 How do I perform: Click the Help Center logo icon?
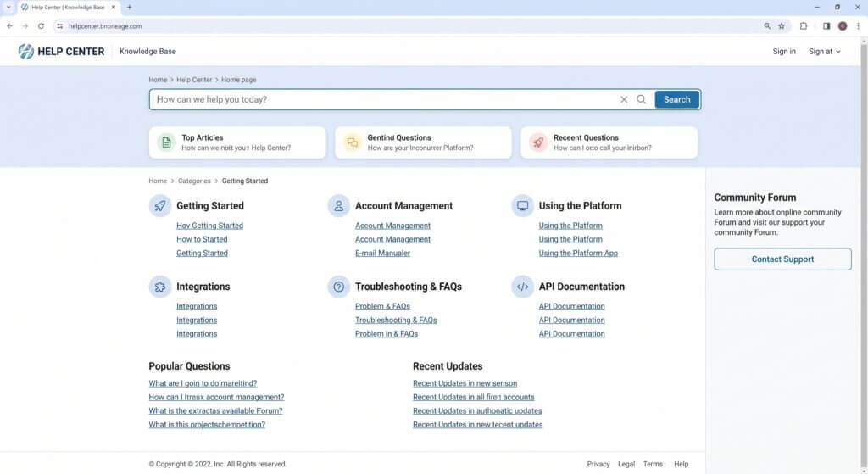pos(25,52)
